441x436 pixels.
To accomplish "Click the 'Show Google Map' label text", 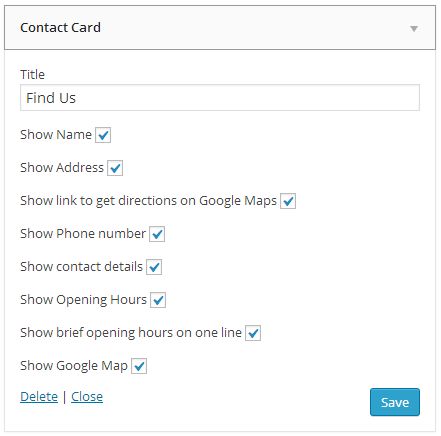I will point(74,366).
